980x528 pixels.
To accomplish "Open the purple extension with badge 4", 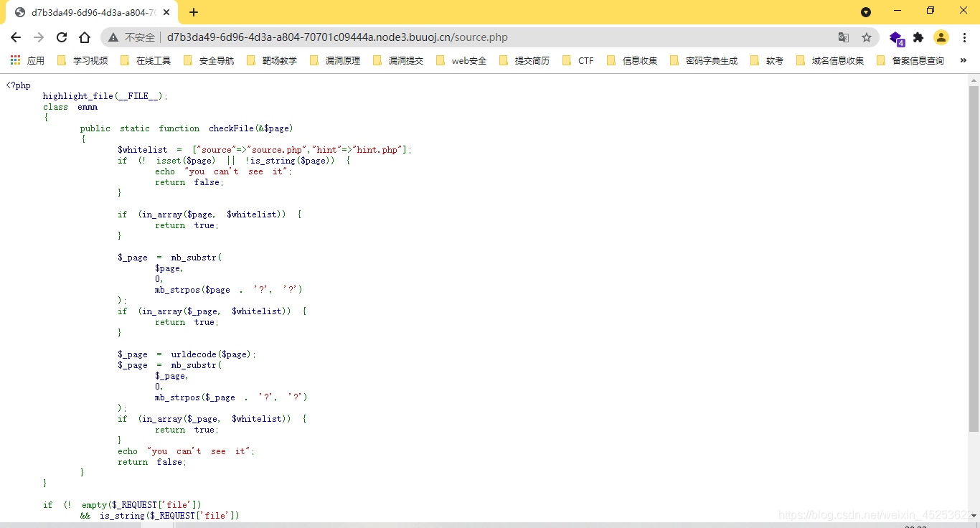I will click(x=896, y=38).
